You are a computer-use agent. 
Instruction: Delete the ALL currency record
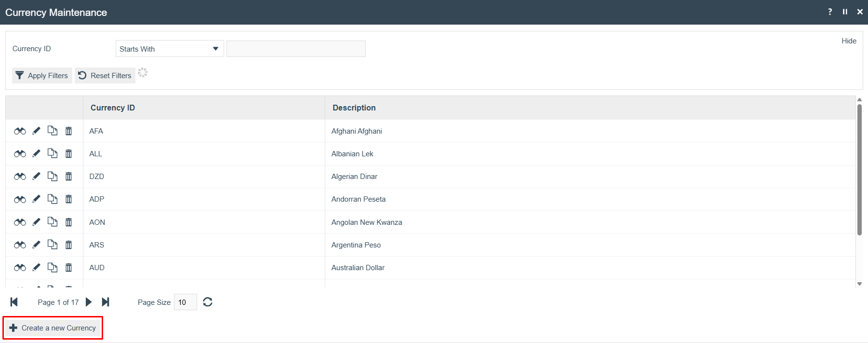(x=69, y=153)
